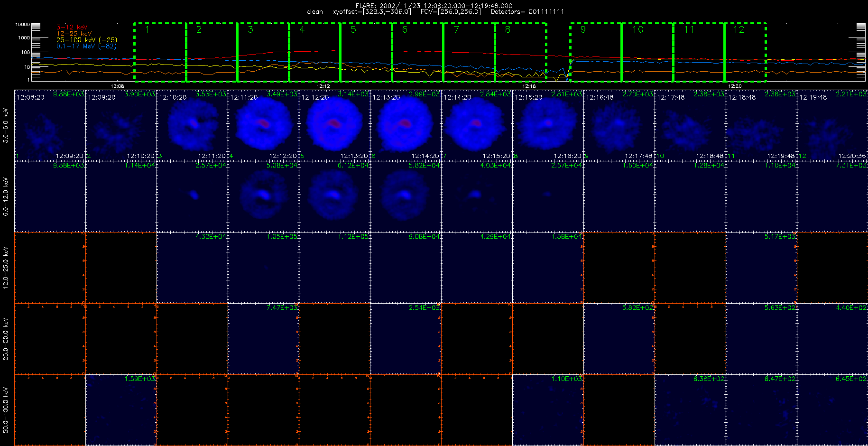Viewport: 868px width, 446px height.
Task: Click the FLARE 2002/11/23 title text
Action: click(434, 6)
